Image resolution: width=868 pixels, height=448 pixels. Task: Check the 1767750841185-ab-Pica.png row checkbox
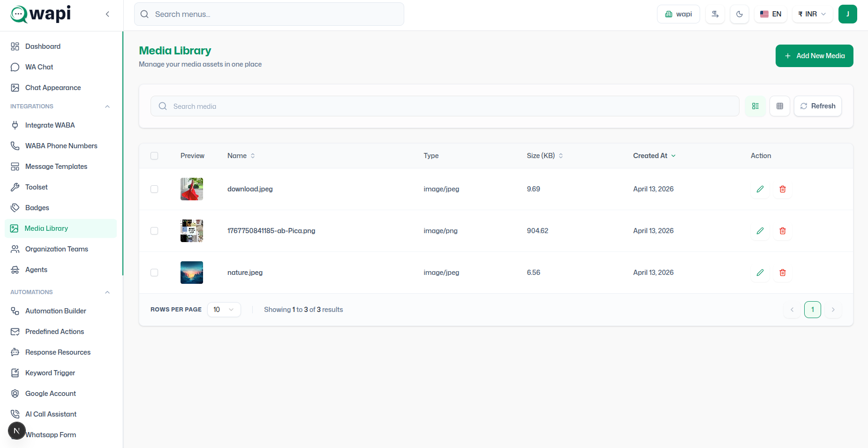[x=154, y=231]
